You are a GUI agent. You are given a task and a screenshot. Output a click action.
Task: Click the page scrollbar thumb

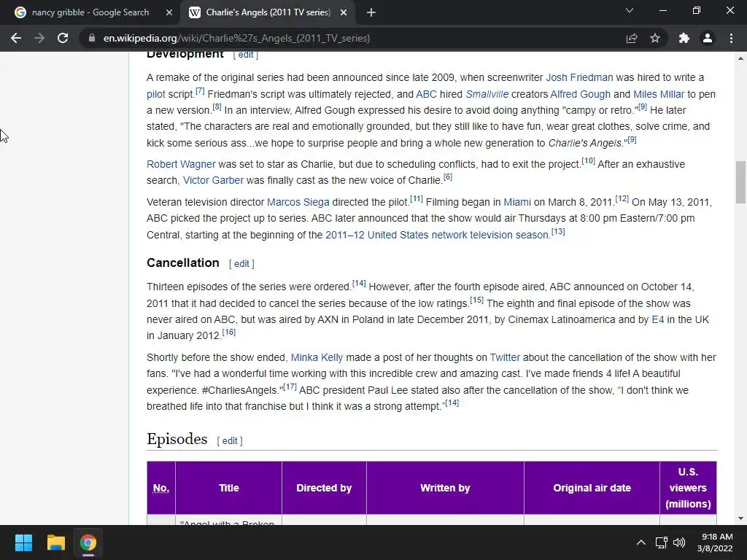point(740,182)
